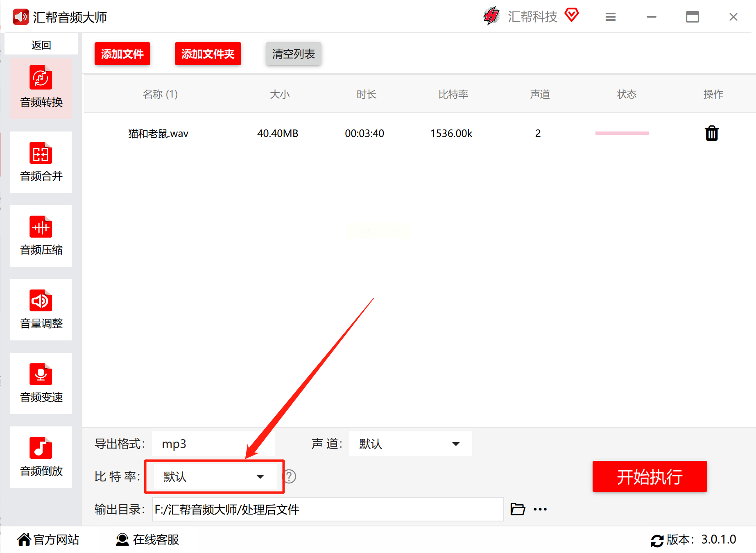The image size is (756, 553).
Task: Click 清空列表 clear list button
Action: [294, 54]
